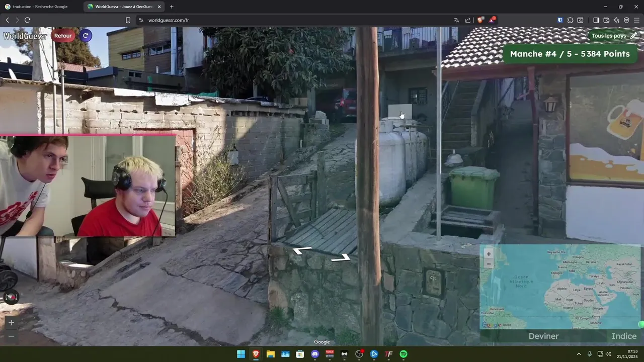Viewport: 644px width, 362px height.
Task: Click the Indice hint button
Action: [624, 336]
